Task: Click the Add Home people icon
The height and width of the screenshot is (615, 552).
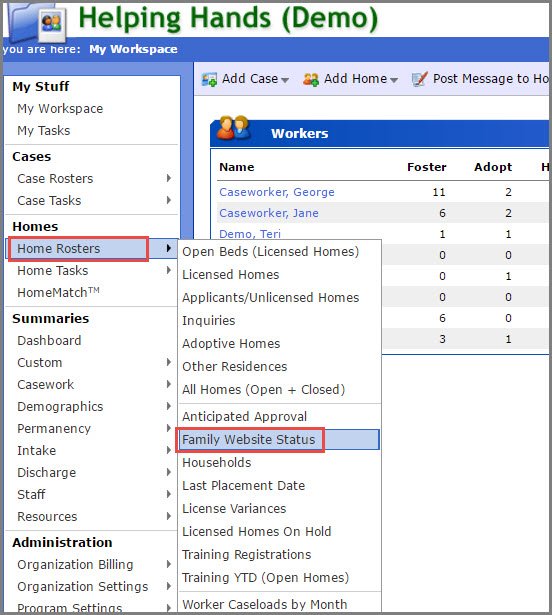Action: point(311,79)
